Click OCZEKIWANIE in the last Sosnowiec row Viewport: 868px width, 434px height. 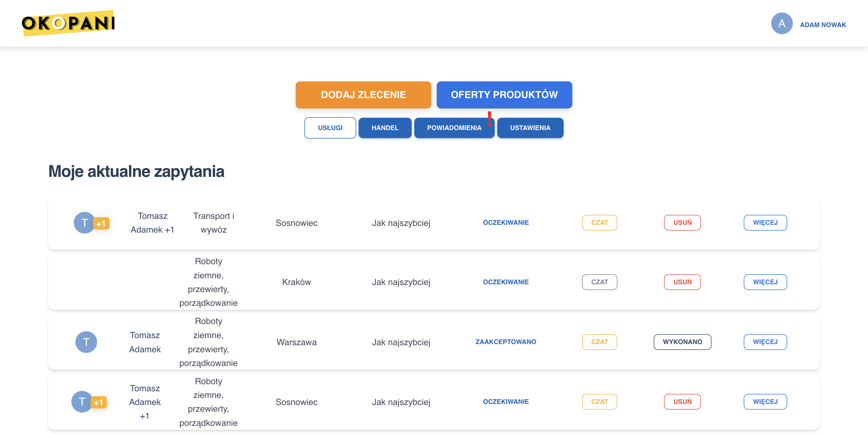[x=506, y=402]
